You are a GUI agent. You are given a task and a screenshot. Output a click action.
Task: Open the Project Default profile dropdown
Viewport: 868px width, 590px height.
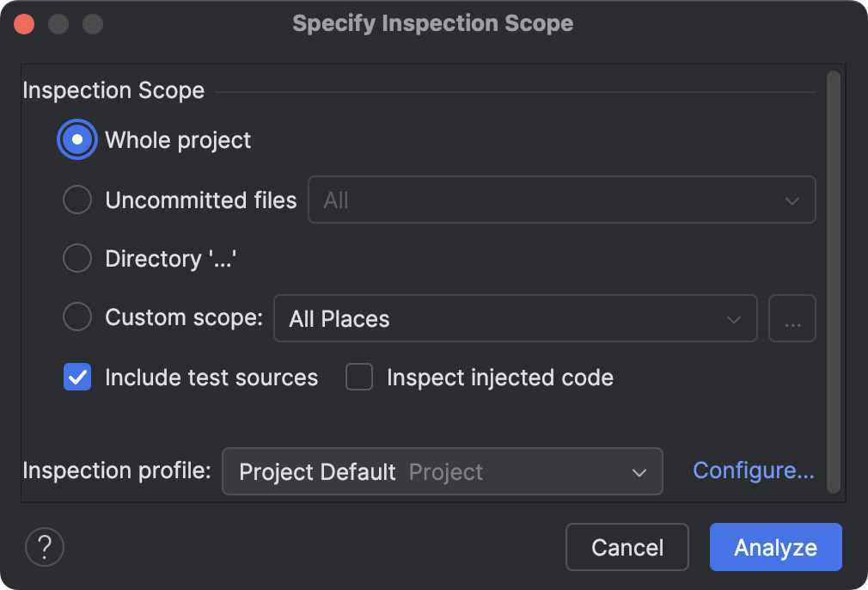[x=443, y=471]
